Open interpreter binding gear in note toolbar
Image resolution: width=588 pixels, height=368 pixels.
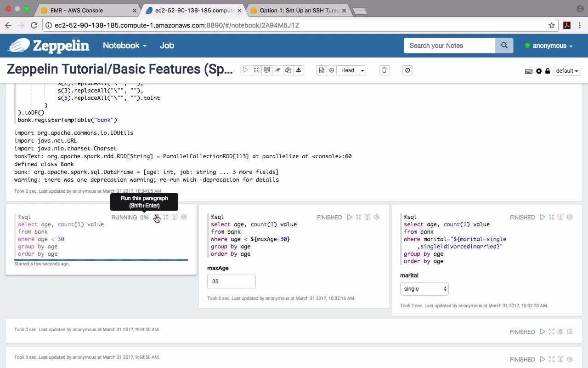539,71
